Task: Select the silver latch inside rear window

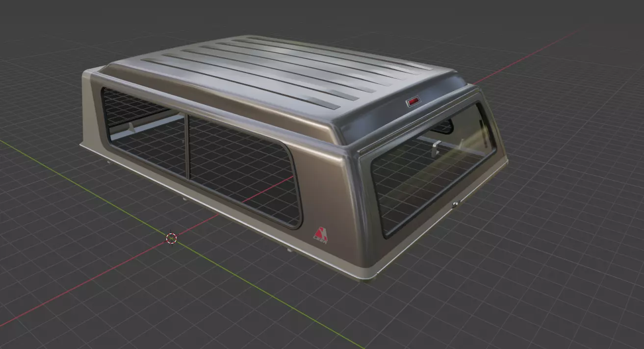Action: (435, 149)
